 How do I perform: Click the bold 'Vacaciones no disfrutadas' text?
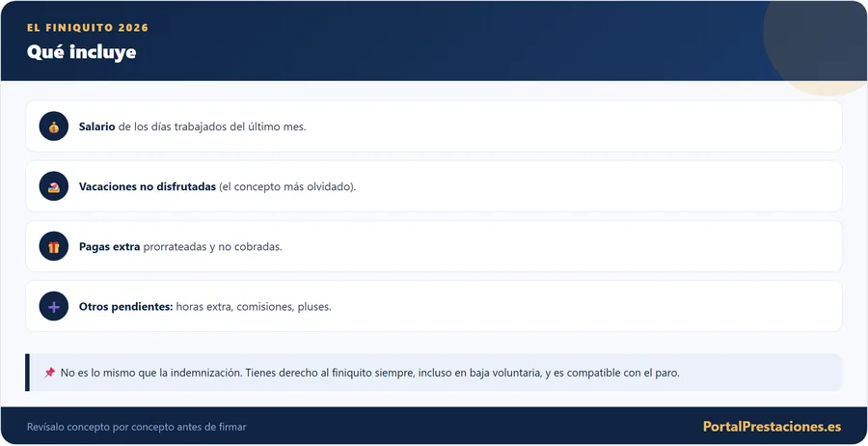pyautogui.click(x=148, y=186)
